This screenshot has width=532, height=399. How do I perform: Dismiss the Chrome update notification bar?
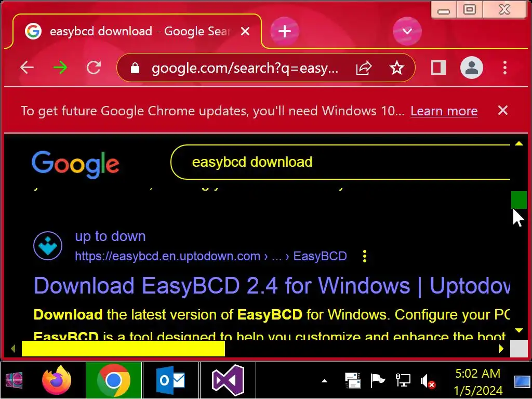(x=502, y=110)
